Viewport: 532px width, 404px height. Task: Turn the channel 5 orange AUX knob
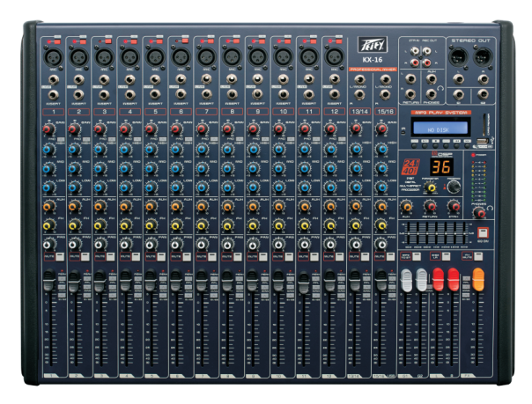pos(151,206)
